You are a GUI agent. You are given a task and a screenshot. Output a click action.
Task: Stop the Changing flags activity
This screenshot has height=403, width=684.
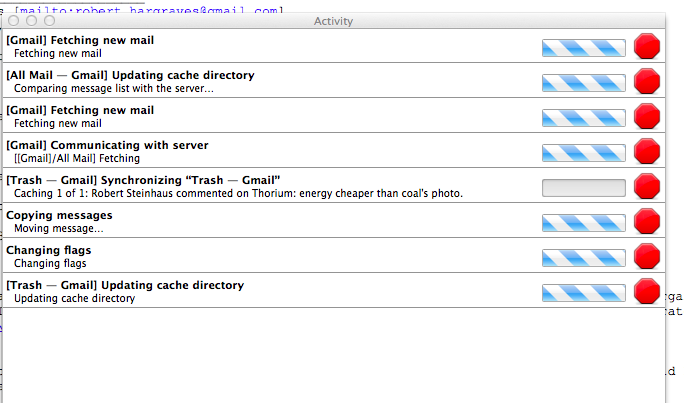[x=648, y=256]
